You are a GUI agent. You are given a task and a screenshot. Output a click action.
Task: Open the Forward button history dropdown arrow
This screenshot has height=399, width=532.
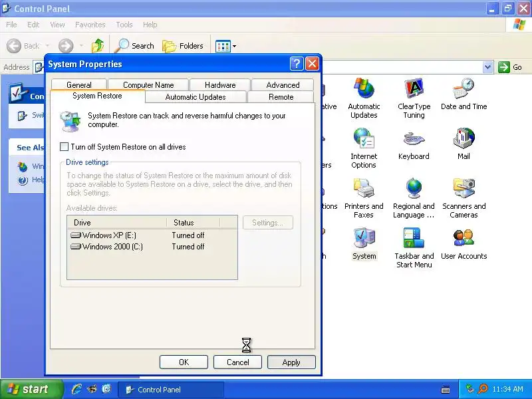click(x=81, y=46)
